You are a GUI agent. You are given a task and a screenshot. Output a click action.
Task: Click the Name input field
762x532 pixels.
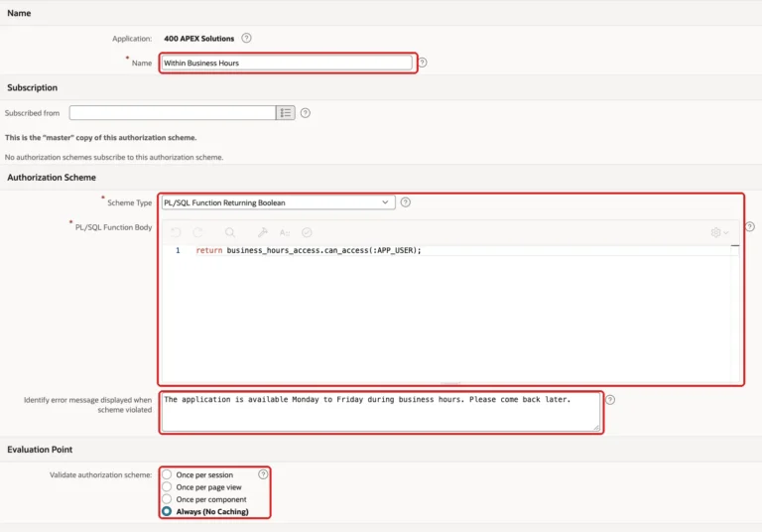pos(287,63)
